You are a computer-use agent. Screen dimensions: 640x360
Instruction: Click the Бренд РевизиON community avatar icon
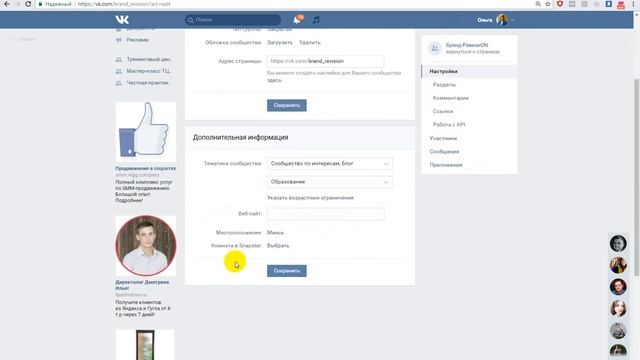[435, 48]
